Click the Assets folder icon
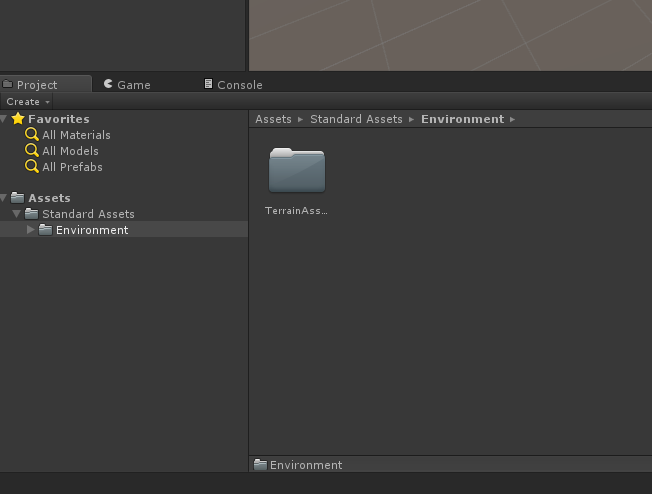This screenshot has height=494, width=652. click(17, 197)
